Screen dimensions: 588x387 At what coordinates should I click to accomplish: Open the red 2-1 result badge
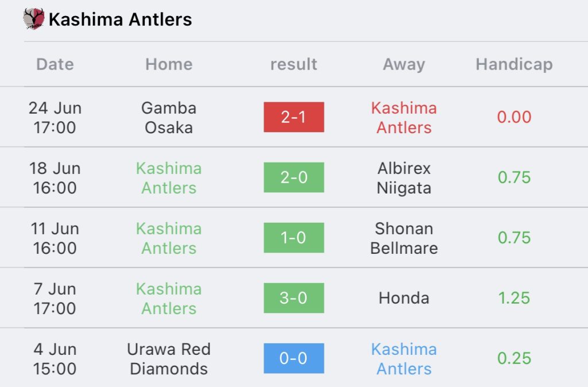pos(293,117)
